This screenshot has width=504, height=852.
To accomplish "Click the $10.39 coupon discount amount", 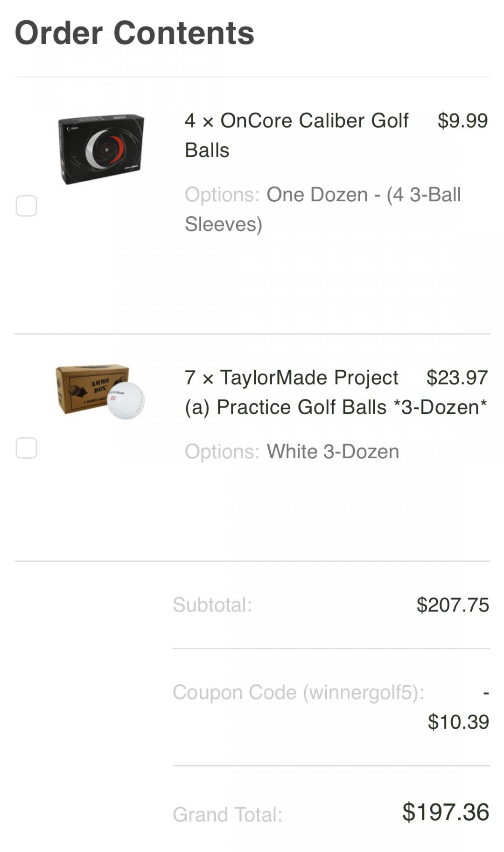I will (x=458, y=722).
